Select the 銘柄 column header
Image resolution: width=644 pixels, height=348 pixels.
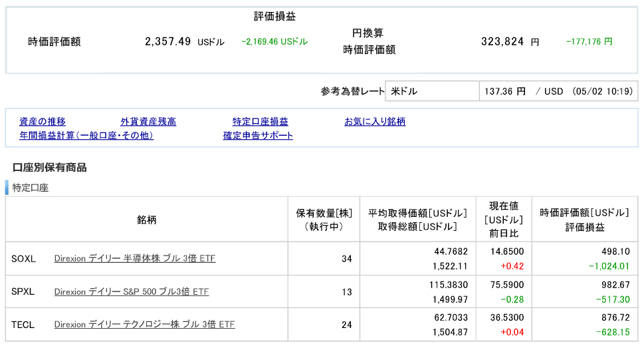coord(147,220)
